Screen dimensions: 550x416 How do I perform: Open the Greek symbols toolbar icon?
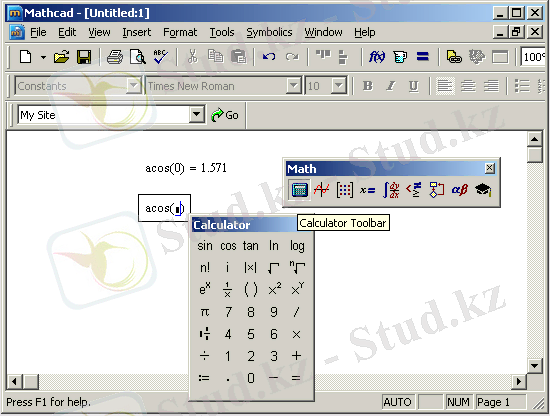460,190
